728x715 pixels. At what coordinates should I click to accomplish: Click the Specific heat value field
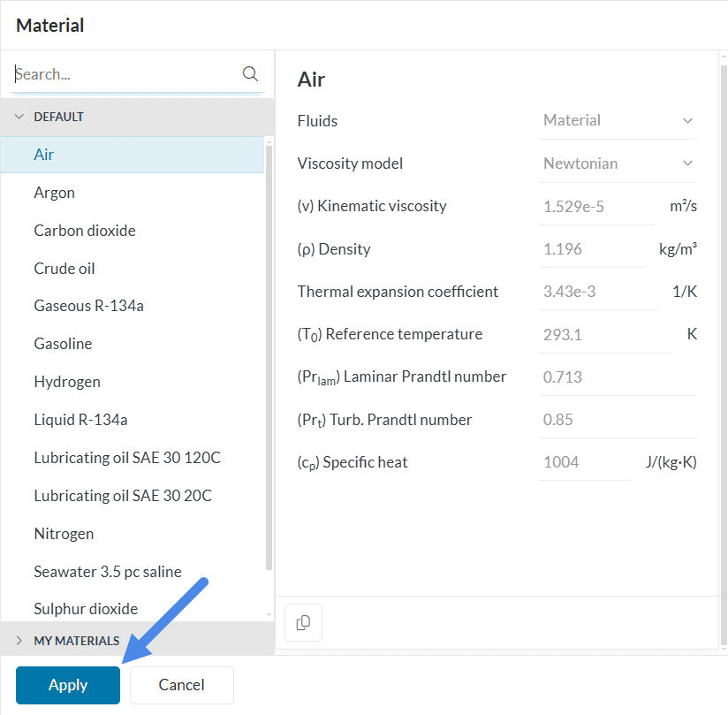[x=584, y=462]
